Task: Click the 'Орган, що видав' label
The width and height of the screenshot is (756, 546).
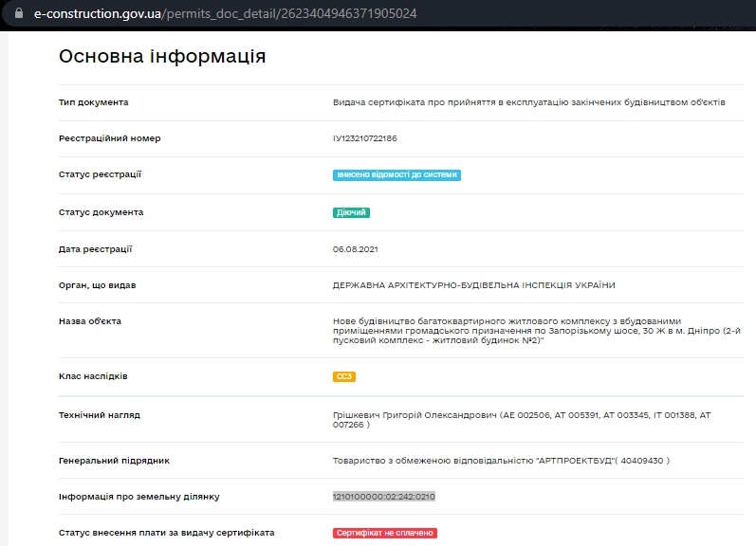Action: coord(98,285)
